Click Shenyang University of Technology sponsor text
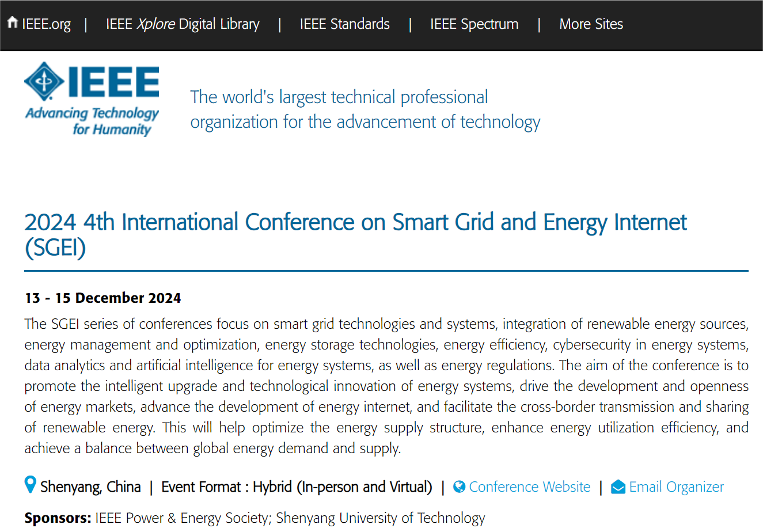This screenshot has height=532, width=763. pyautogui.click(x=381, y=518)
